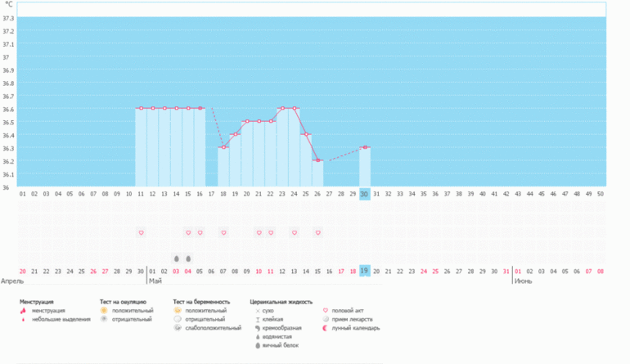Click положительный ovulation test legend icon
Screen dimensions: 630x364
pyautogui.click(x=104, y=311)
